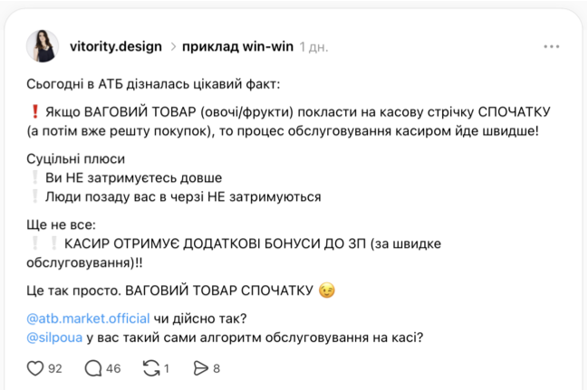Image resolution: width=588 pixels, height=390 pixels.
Task: Click the like count of 92
Action: click(54, 368)
